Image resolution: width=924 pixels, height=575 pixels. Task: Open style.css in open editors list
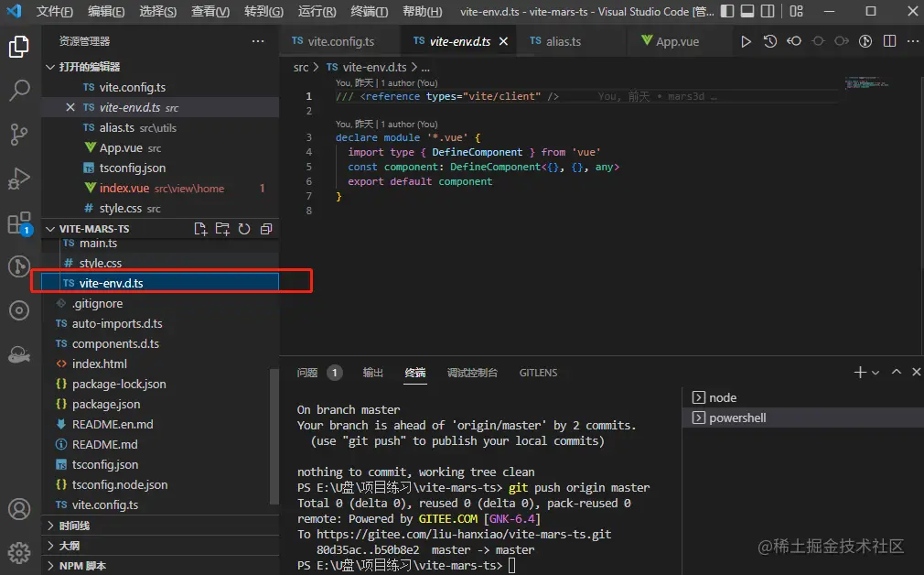160,208
